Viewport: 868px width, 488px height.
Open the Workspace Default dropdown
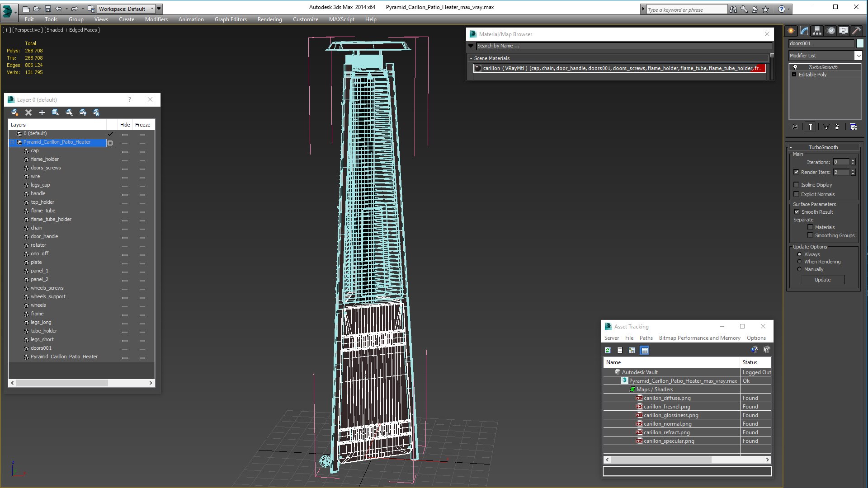tap(127, 9)
